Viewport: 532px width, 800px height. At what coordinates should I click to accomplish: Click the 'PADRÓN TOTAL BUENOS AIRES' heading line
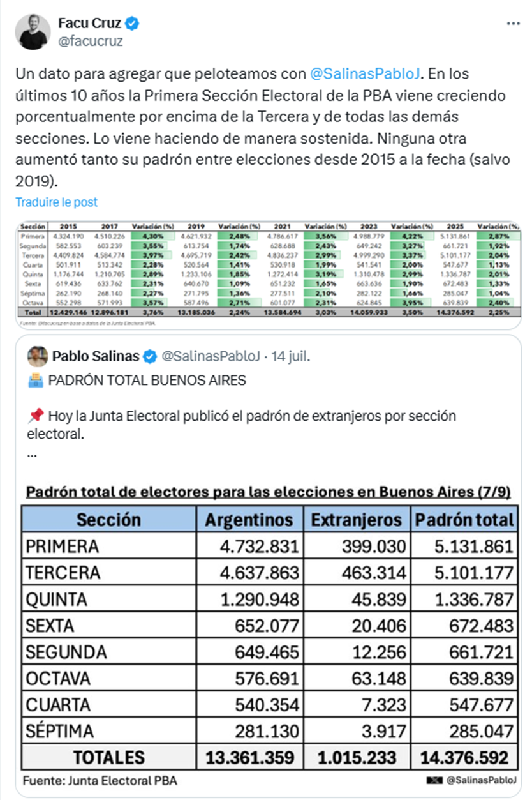[x=147, y=381]
